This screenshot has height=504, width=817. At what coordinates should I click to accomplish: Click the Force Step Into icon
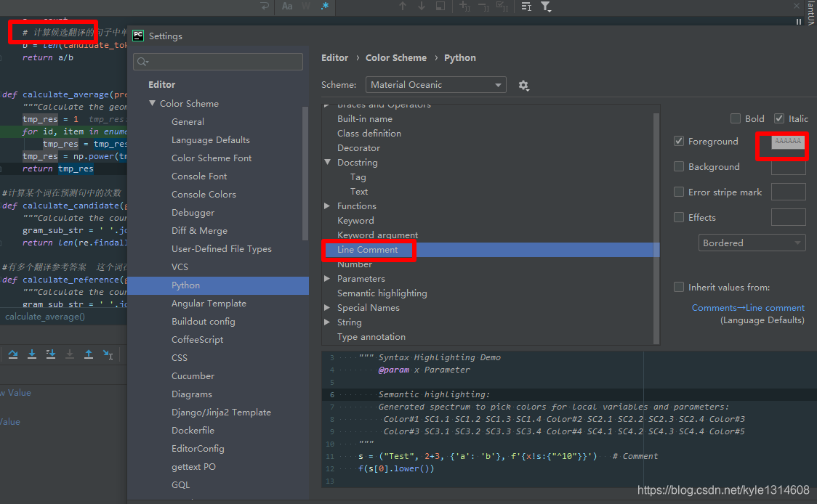pos(70,354)
